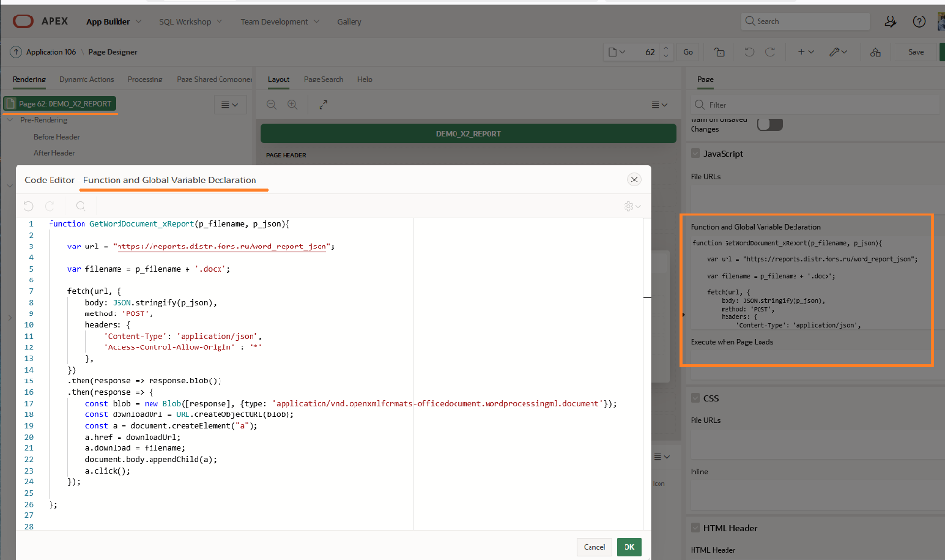Cancel the Code Editor dialog
946x560 pixels.
coord(594,547)
